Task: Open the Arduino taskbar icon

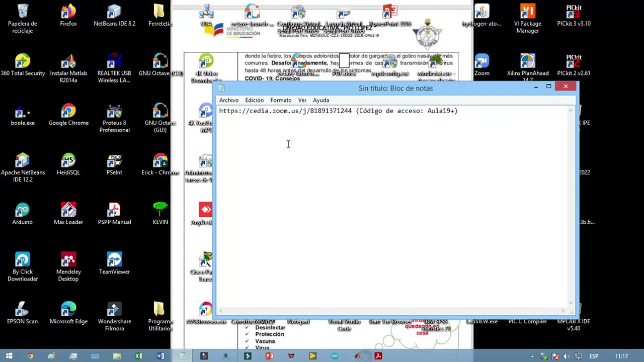Action: (x=335, y=356)
